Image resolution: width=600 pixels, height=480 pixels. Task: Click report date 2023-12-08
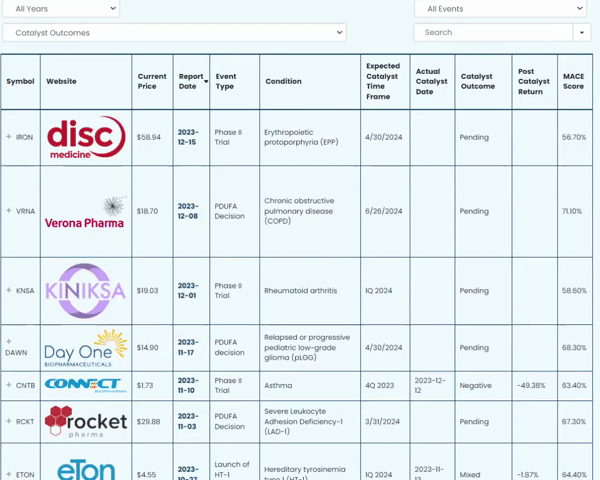(x=188, y=211)
